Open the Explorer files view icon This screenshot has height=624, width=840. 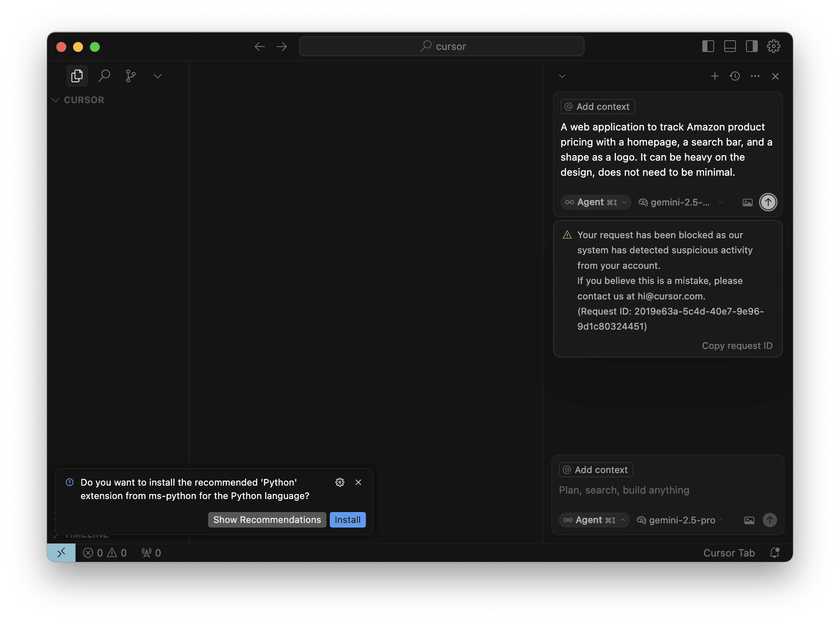(x=77, y=76)
